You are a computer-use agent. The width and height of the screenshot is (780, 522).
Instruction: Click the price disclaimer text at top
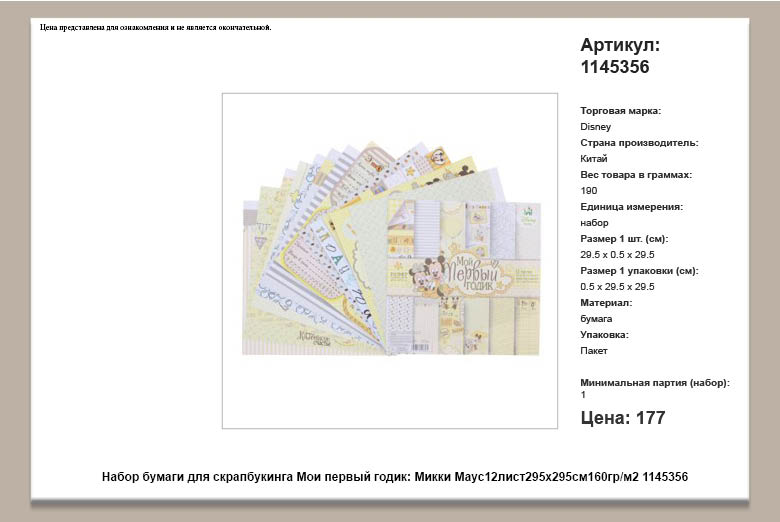pyautogui.click(x=156, y=27)
